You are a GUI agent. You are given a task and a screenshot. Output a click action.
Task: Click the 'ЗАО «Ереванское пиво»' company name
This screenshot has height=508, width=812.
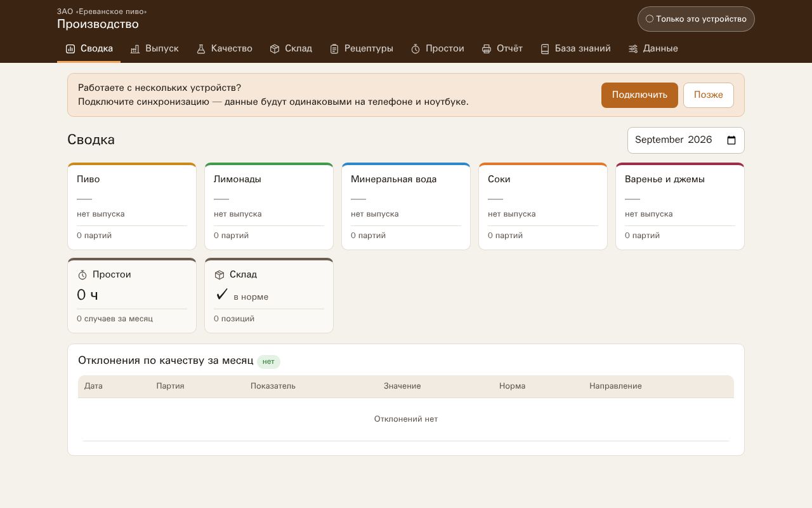point(102,11)
